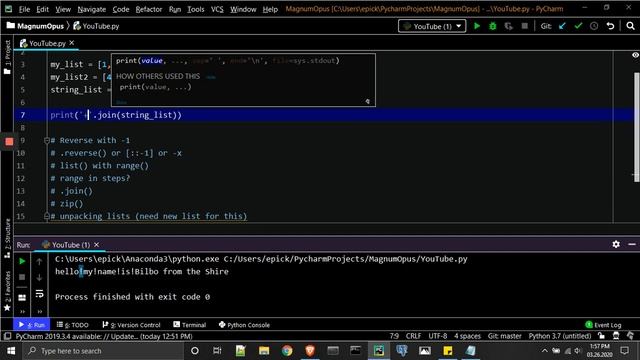The height and width of the screenshot is (360, 640).
Task: Change the UTF-8 file encoding
Action: 438,336
